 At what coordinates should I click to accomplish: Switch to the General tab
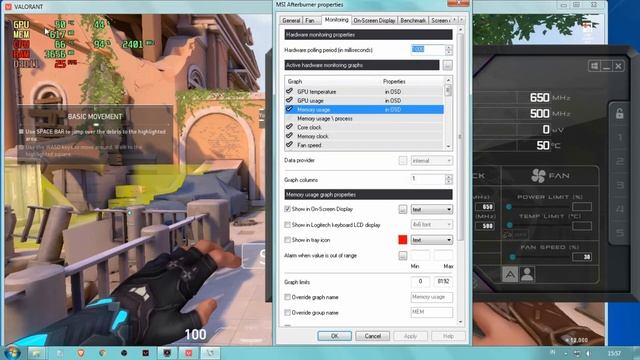(x=291, y=20)
